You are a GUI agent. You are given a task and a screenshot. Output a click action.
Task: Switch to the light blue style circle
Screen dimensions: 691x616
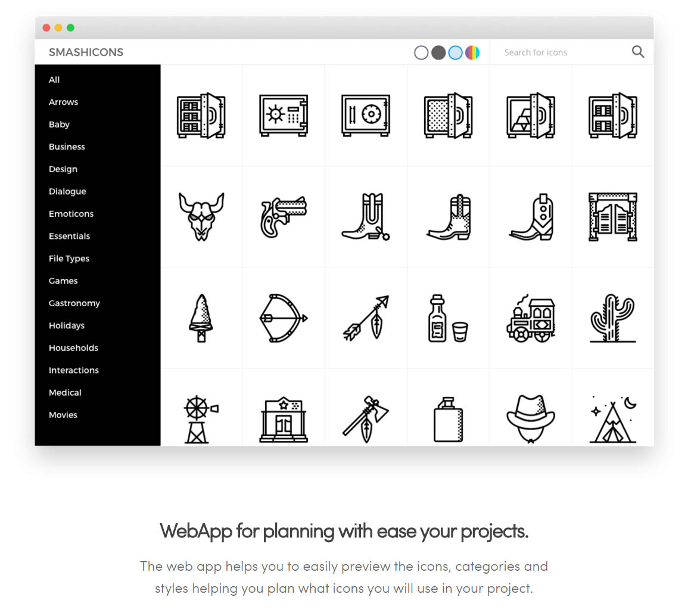pyautogui.click(x=455, y=52)
